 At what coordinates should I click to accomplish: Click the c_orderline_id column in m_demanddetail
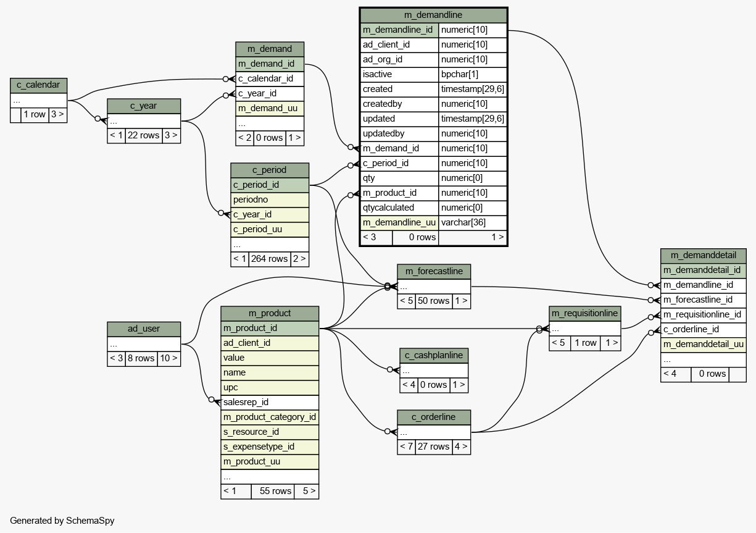[x=703, y=329]
